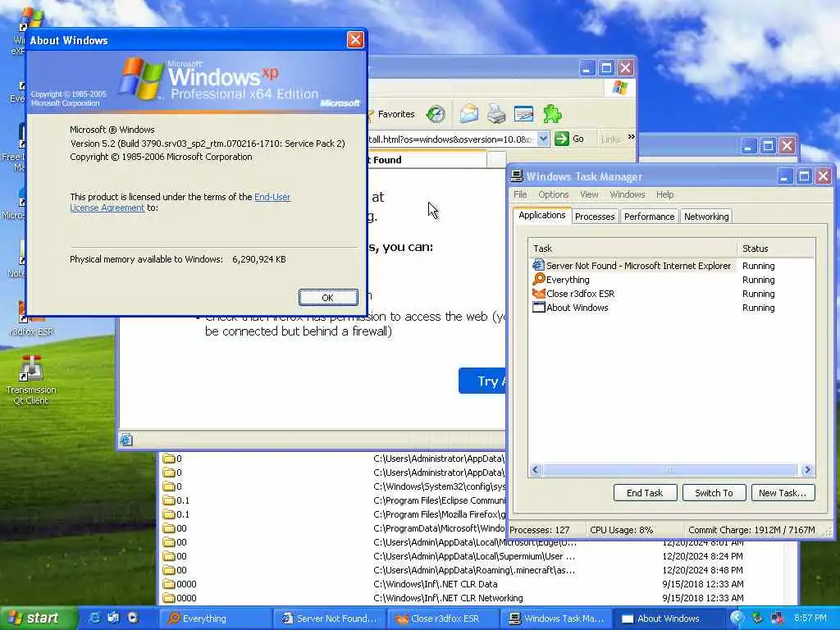The width and height of the screenshot is (840, 630).
Task: Switch to the Performance tab
Action: [x=650, y=217]
